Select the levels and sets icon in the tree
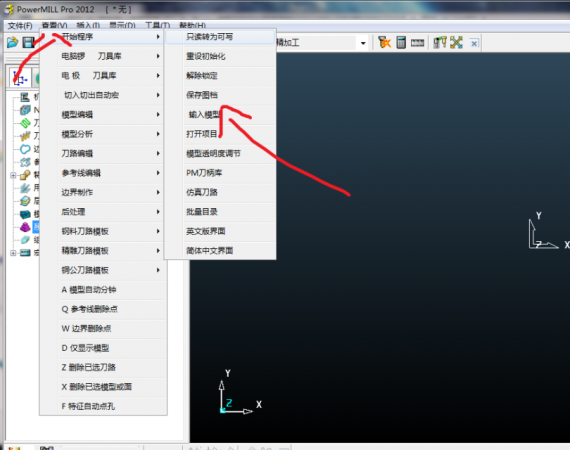Screen dimensions: 570x450 pyautogui.click(x=25, y=201)
